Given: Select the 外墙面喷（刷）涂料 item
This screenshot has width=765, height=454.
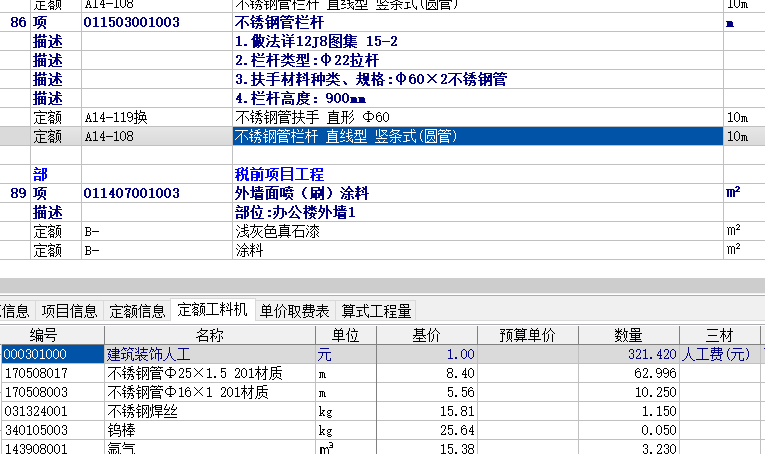Looking at the screenshot, I should 302,193.
